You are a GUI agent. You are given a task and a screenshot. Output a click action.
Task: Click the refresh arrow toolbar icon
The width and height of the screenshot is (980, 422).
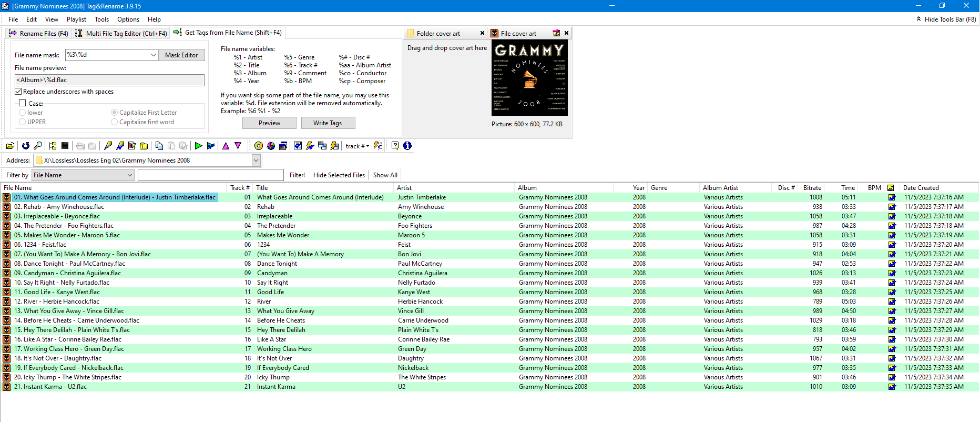(26, 146)
